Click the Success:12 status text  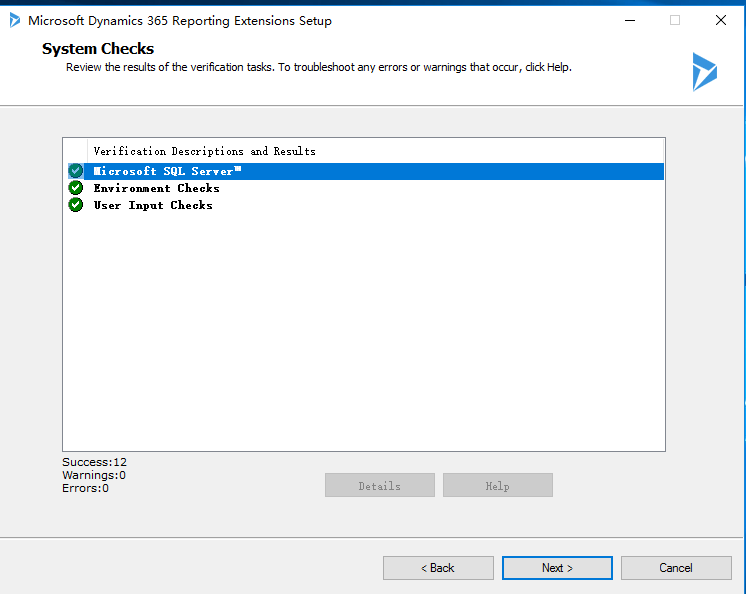[94, 462]
